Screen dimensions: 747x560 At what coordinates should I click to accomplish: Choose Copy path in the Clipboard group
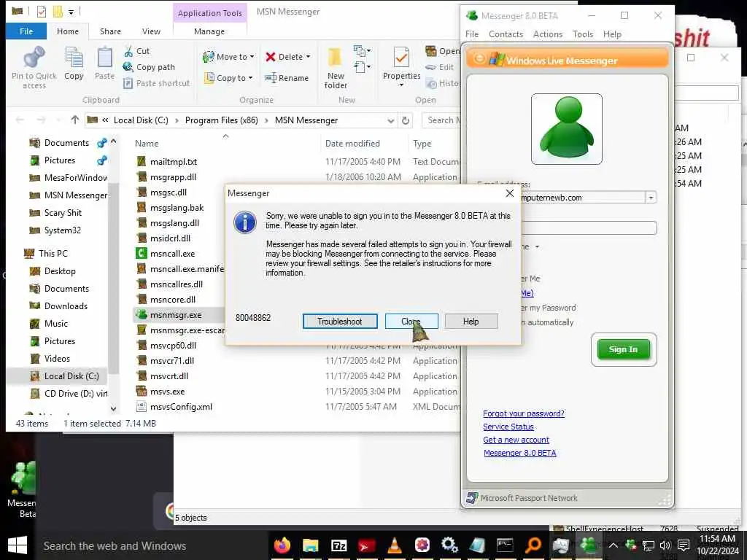pos(149,67)
